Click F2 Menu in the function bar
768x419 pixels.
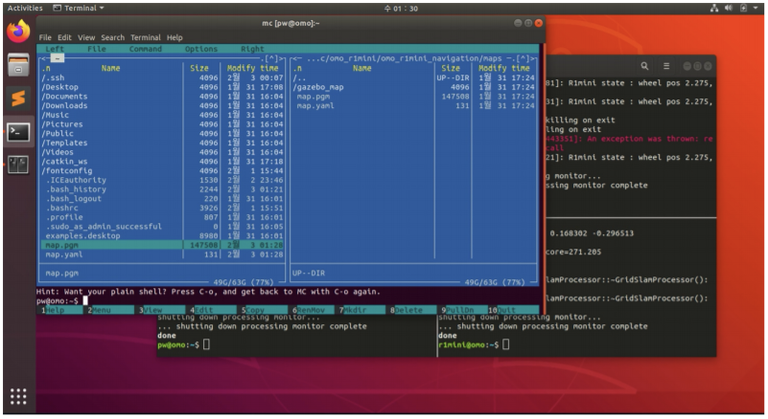click(x=110, y=310)
